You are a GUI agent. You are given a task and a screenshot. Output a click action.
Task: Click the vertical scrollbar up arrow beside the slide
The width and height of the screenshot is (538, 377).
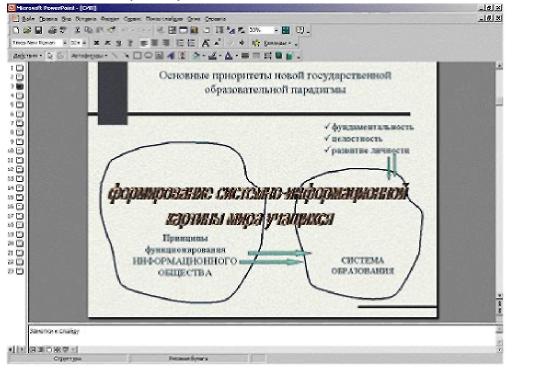coord(500,66)
